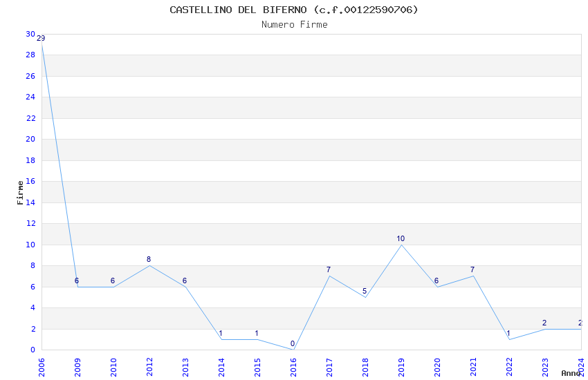Click the data label 5 for year 2018
Image resolution: width=588 pixels, height=380 pixels.
pyautogui.click(x=365, y=292)
